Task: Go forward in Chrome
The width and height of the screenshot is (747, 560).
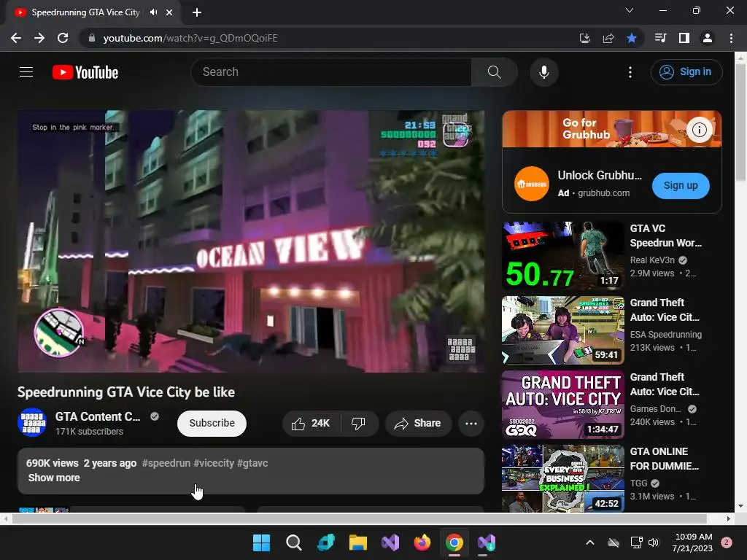Action: [39, 38]
